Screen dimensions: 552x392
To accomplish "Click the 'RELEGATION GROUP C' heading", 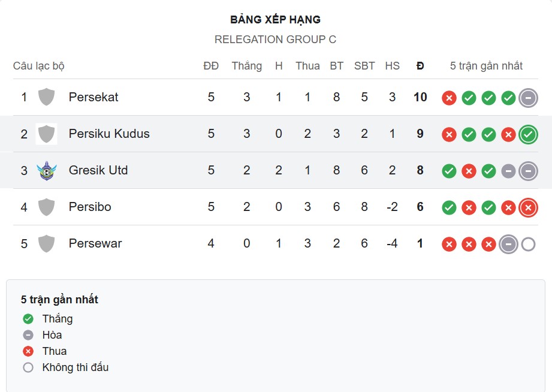I will [276, 40].
